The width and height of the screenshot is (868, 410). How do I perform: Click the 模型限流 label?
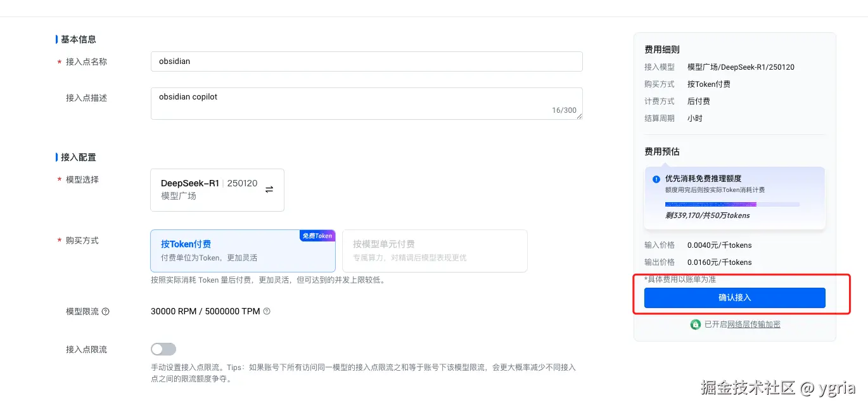click(82, 311)
